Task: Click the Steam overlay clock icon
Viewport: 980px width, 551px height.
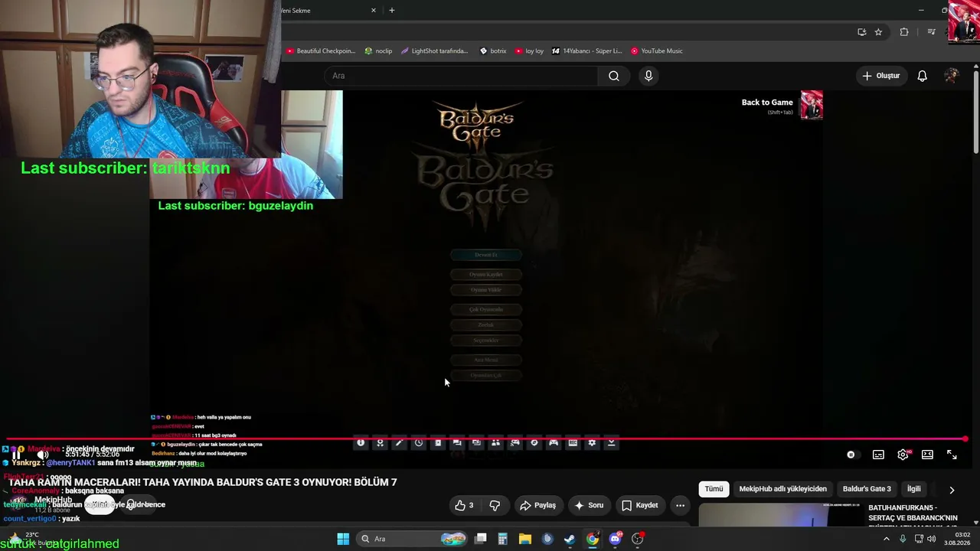Action: click(419, 442)
